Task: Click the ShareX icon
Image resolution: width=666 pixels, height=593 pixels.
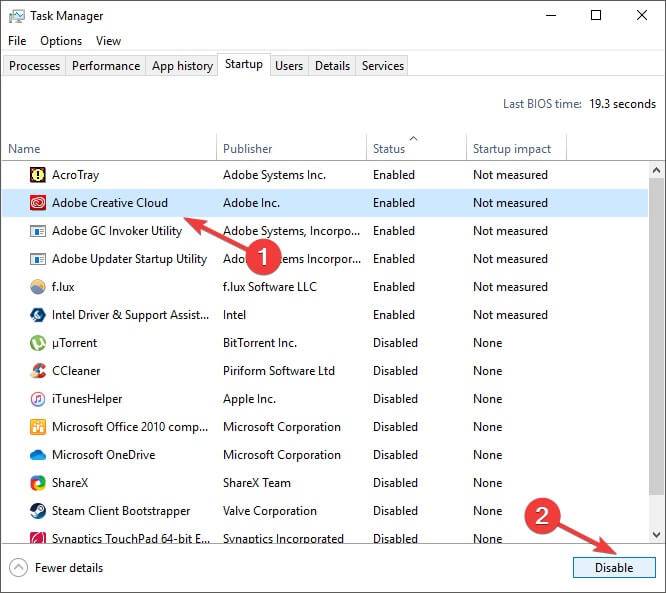Action: tap(38, 483)
